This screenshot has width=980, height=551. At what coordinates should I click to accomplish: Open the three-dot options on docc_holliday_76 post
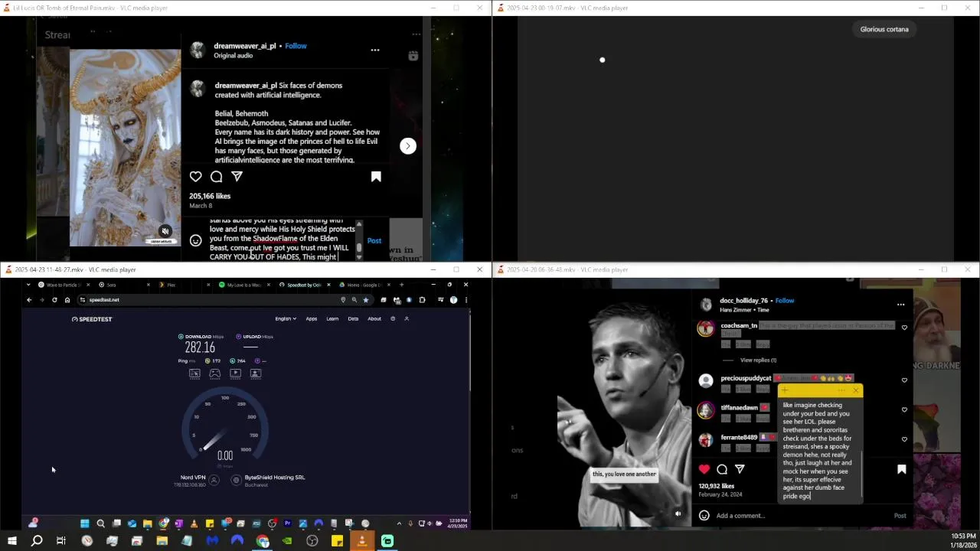pyautogui.click(x=900, y=305)
